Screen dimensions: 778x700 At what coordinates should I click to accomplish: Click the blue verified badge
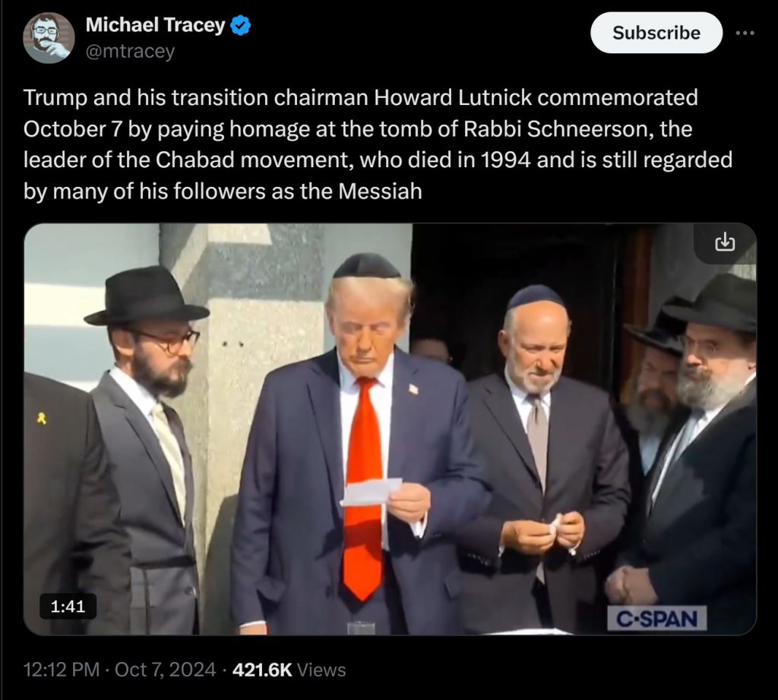tap(241, 25)
